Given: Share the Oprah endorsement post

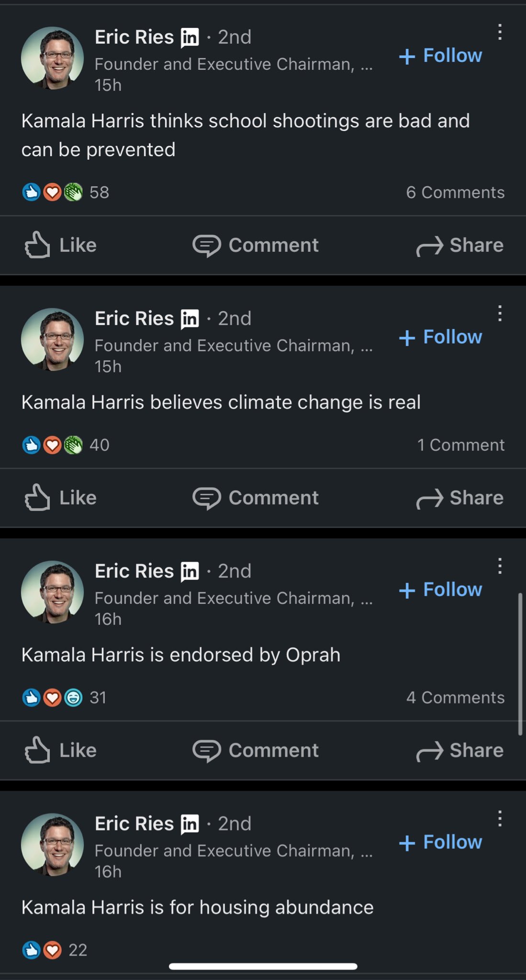Looking at the screenshot, I should [x=460, y=750].
